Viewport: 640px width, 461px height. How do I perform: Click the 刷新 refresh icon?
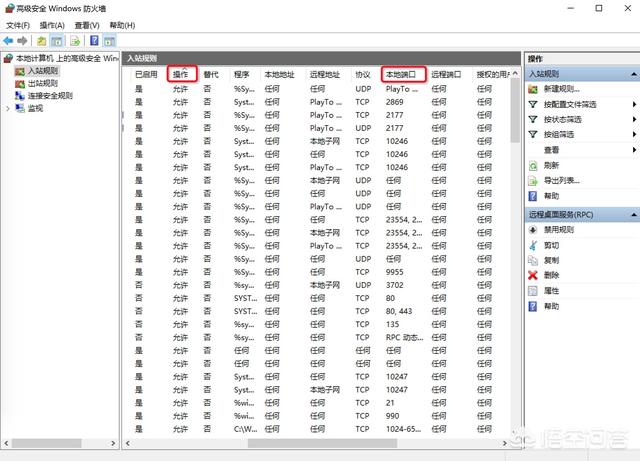pos(533,165)
